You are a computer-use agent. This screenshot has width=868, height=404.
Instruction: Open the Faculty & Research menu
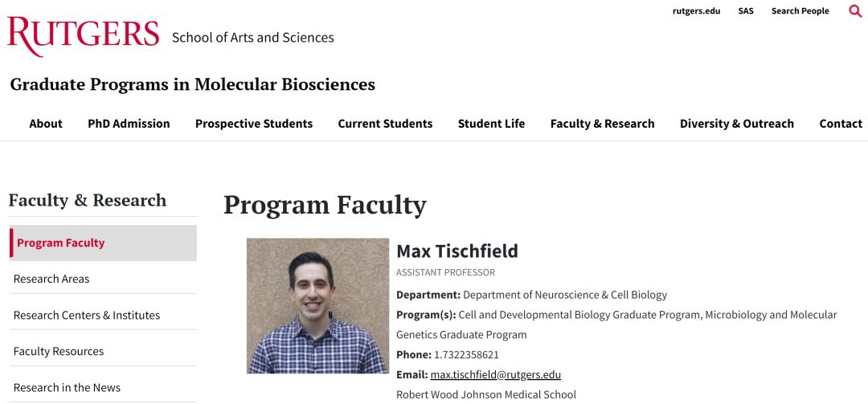602,124
